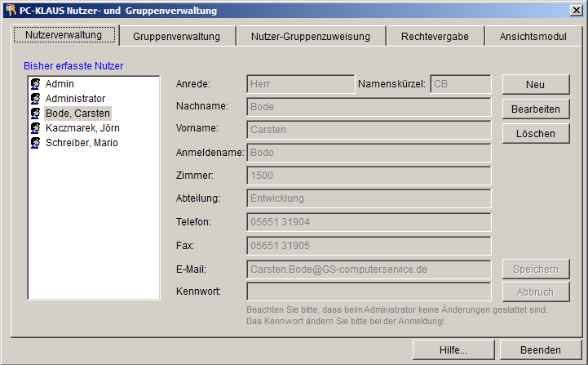Viewport: 588px width, 365px height.
Task: Click the E-Mail input field
Action: (369, 269)
